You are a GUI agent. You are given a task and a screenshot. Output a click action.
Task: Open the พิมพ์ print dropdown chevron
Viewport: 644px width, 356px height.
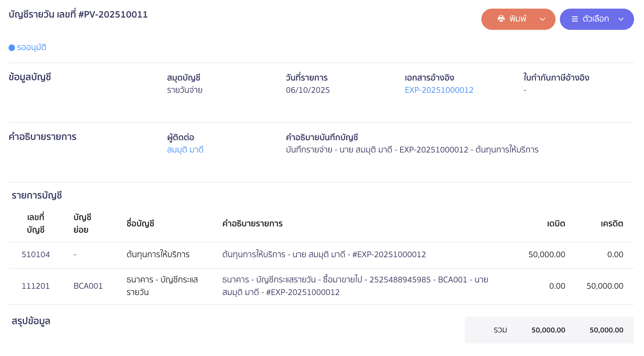[x=543, y=19]
